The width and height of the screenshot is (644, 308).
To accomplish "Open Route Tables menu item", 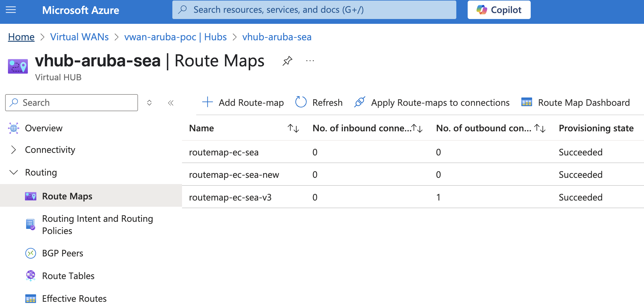I will coord(68,276).
